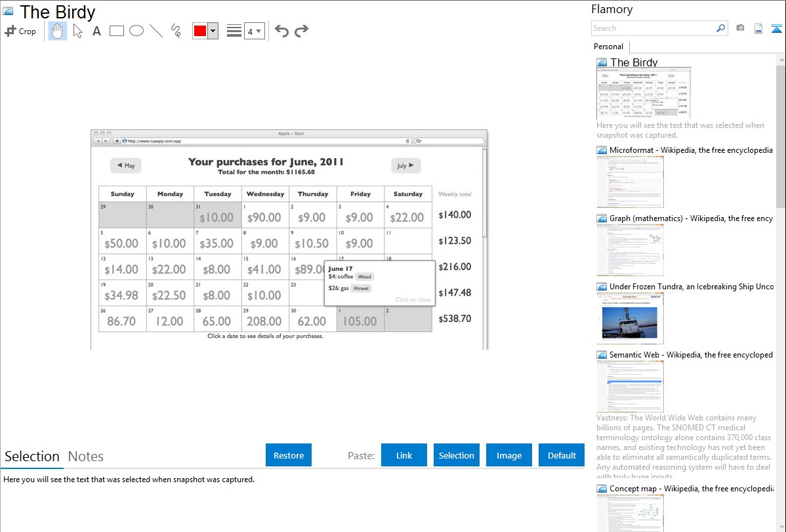Expand the line thickness dropdown

pos(254,31)
